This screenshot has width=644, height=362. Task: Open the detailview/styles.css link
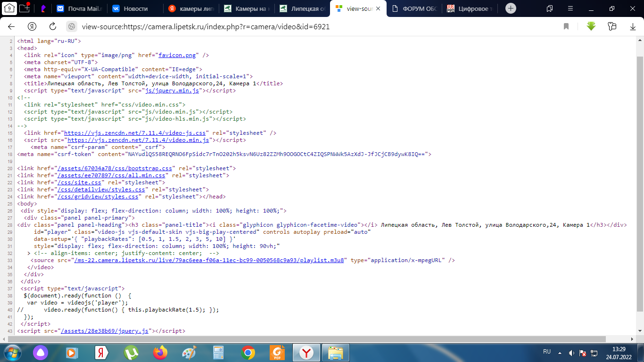coord(101,189)
